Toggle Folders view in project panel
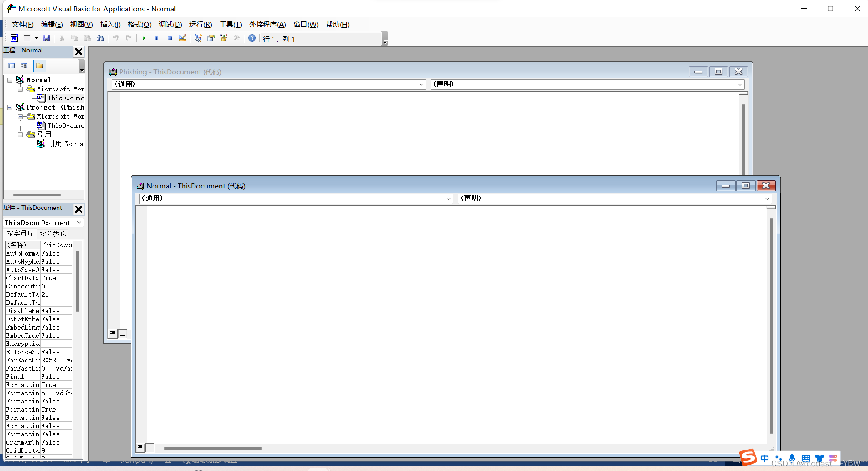Screen dimensions: 868x471 (x=40, y=66)
